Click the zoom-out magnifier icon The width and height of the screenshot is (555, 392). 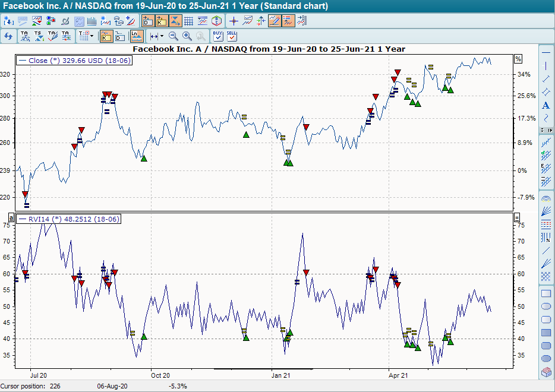(174, 36)
